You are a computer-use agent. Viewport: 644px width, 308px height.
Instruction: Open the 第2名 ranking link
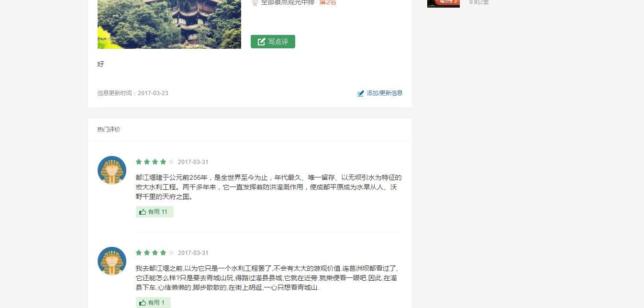click(328, 2)
